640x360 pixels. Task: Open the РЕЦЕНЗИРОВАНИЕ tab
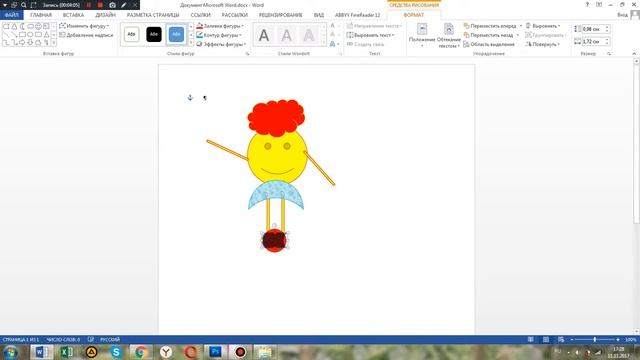point(280,15)
